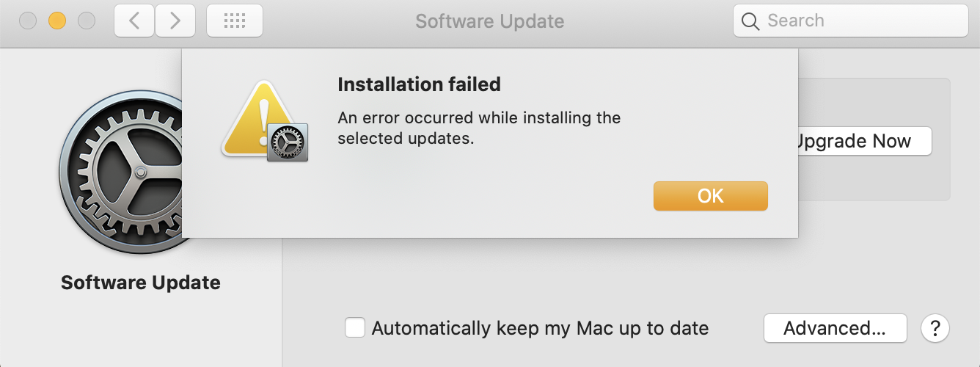This screenshot has width=980, height=367.
Task: Click the Software Update label below gear
Action: click(140, 283)
